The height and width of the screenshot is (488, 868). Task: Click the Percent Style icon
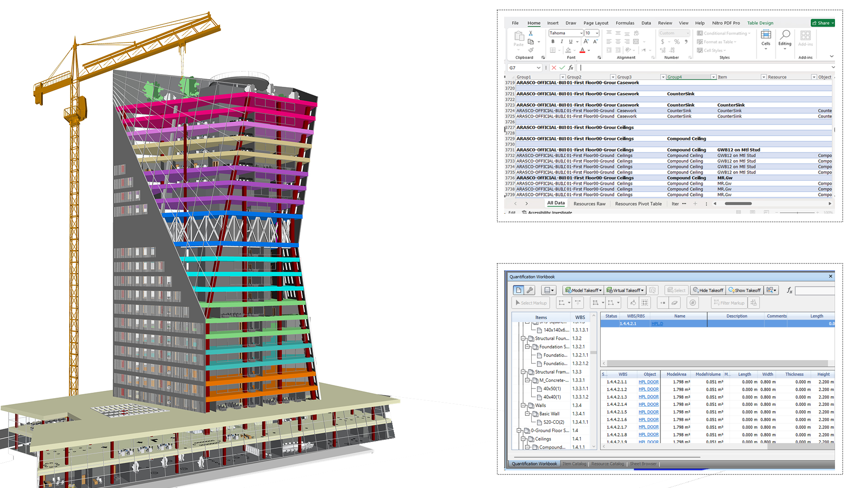[677, 42]
